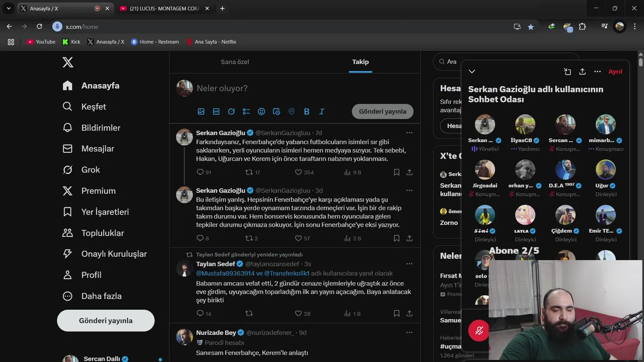Screen dimensions: 644x362
Task: Like Taylan Sedef post with 28 likes
Action: (302, 314)
